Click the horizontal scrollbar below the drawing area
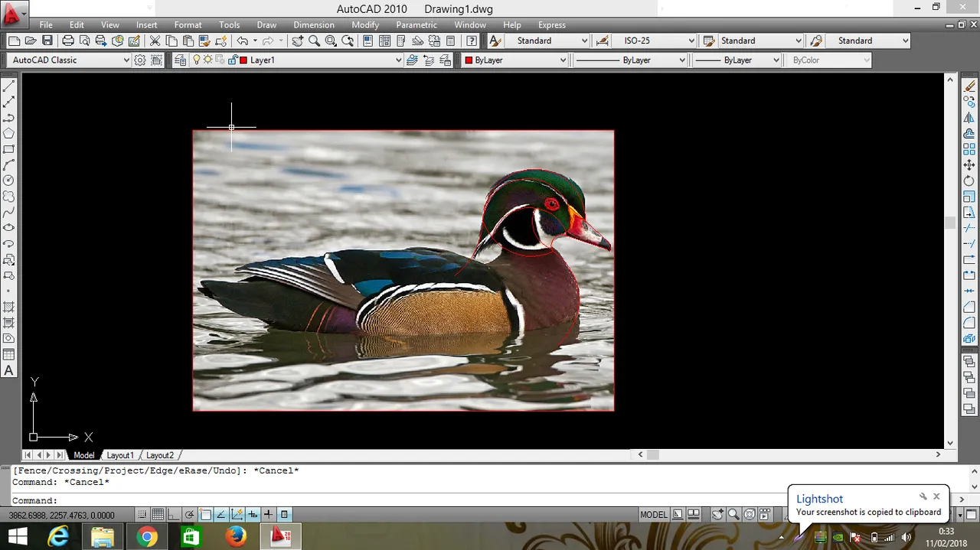This screenshot has width=980, height=550. click(x=789, y=454)
